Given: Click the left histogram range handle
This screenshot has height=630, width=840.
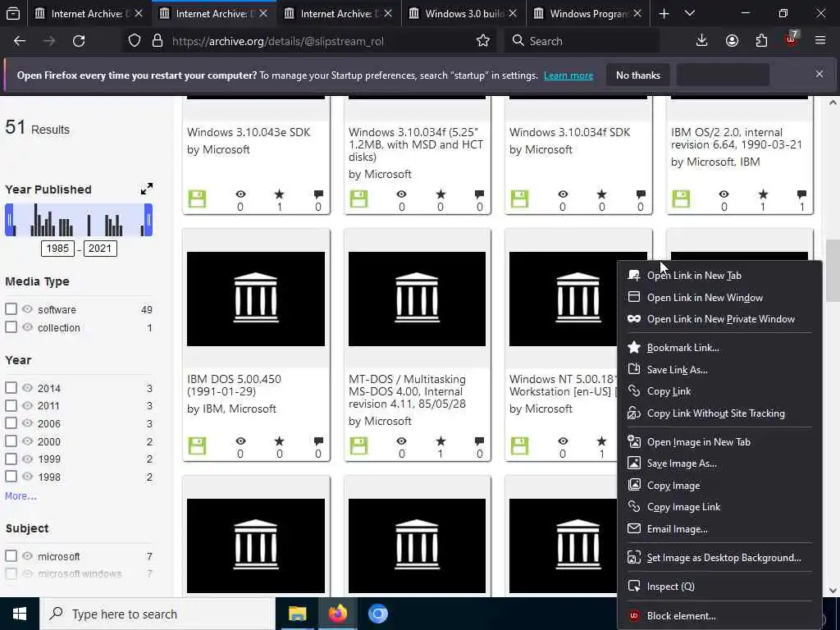Looking at the screenshot, I should [9, 220].
